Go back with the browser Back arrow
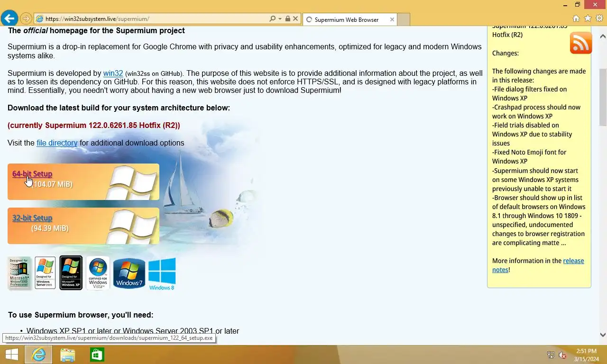Viewport: 607px width, 364px height. (x=9, y=18)
